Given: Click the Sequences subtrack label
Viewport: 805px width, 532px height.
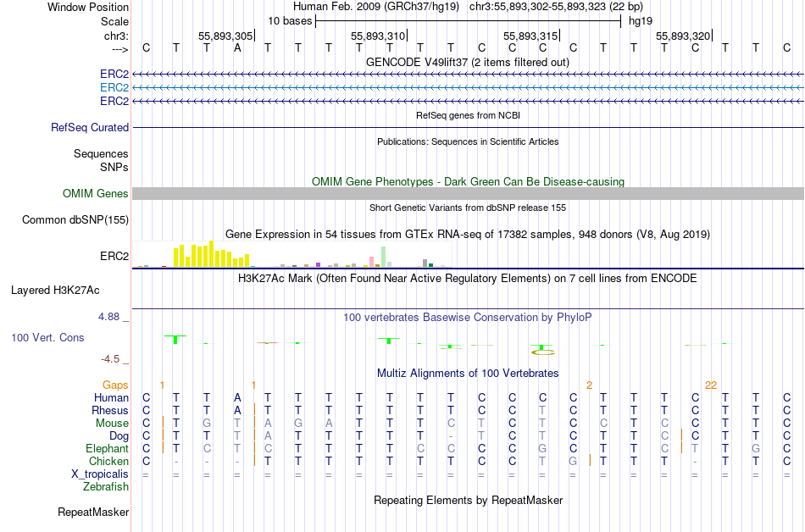Looking at the screenshot, I should tap(101, 153).
